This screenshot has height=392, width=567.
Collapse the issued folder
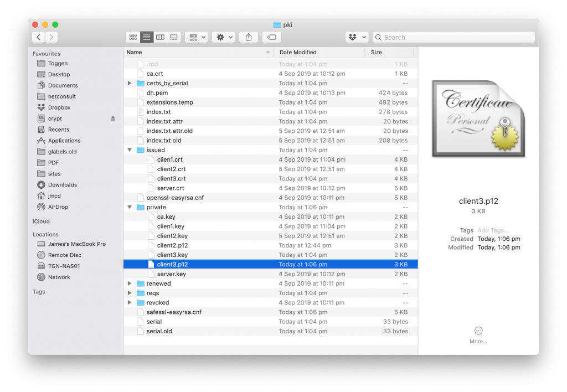pos(130,149)
